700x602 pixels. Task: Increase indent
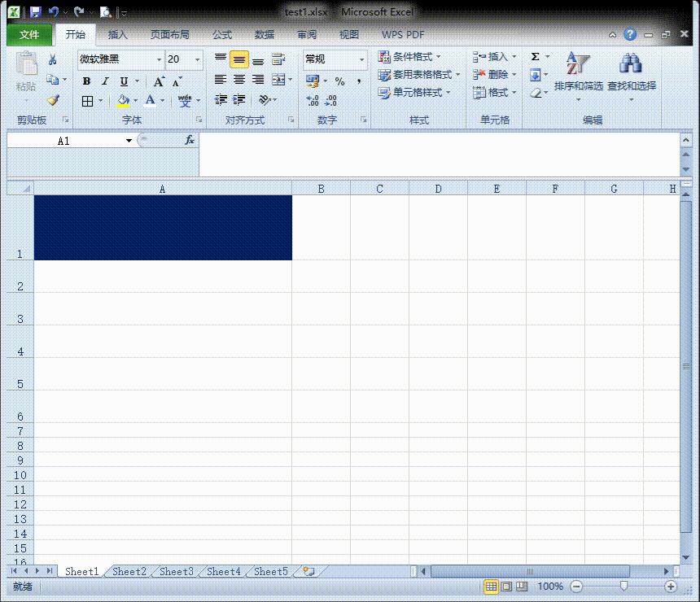pos(239,99)
